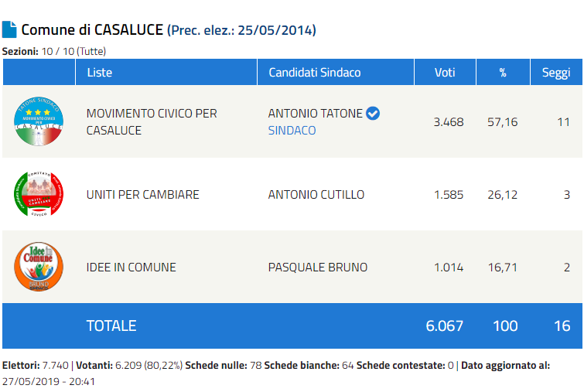Click the Voti column header
The image size is (584, 392).
coord(445,73)
